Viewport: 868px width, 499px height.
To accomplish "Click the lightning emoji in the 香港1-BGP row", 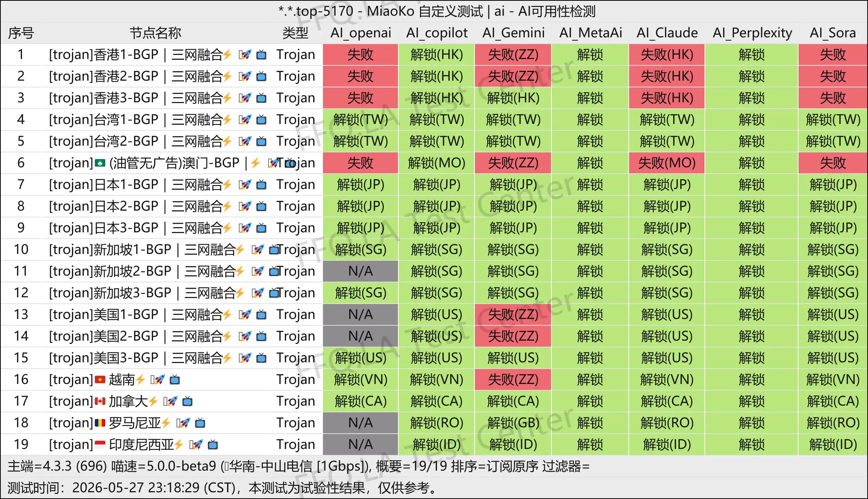I will [227, 55].
